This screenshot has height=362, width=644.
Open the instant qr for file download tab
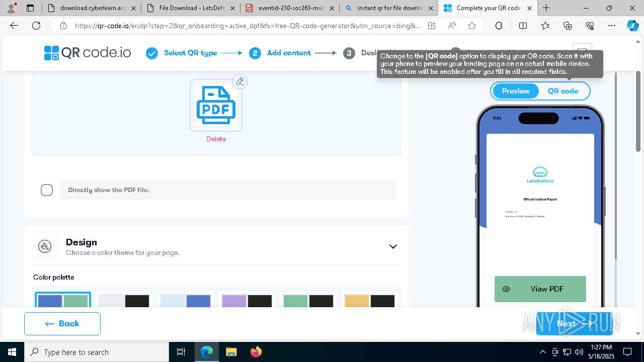click(388, 8)
